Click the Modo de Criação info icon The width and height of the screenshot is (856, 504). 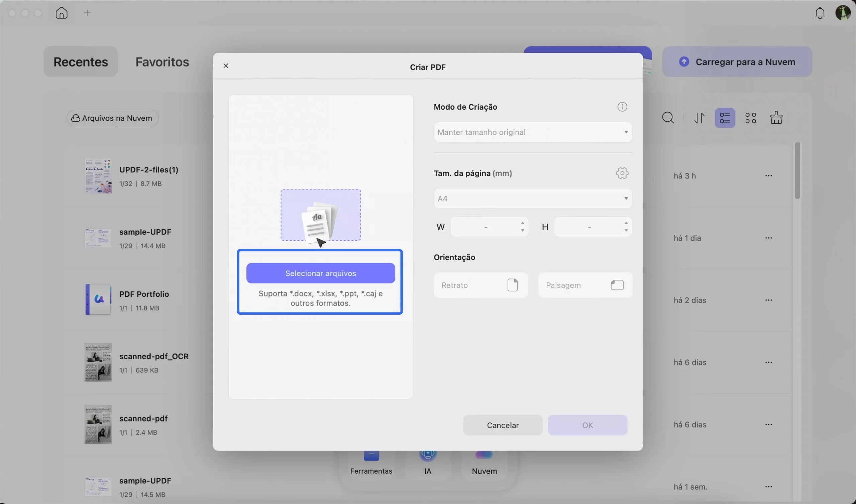pos(622,107)
